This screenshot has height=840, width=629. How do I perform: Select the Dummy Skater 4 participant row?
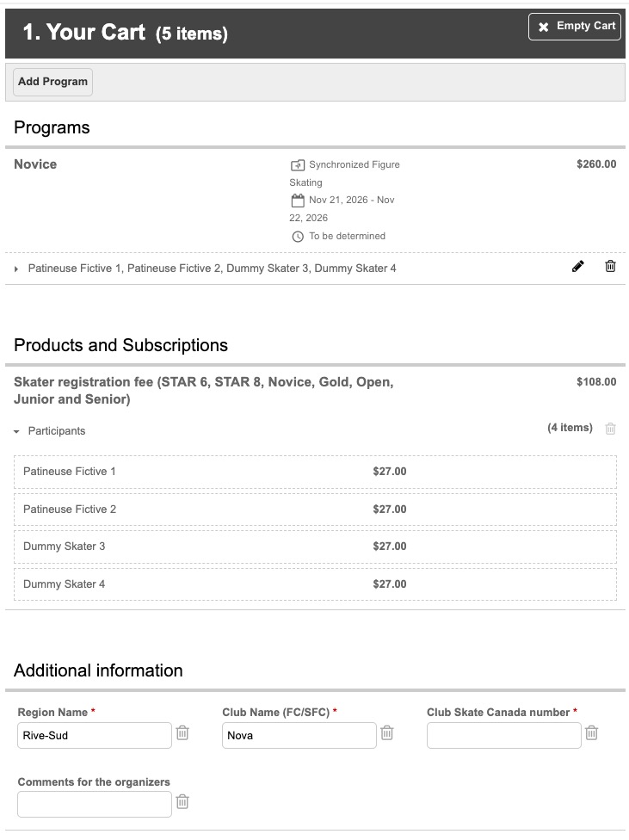point(315,584)
